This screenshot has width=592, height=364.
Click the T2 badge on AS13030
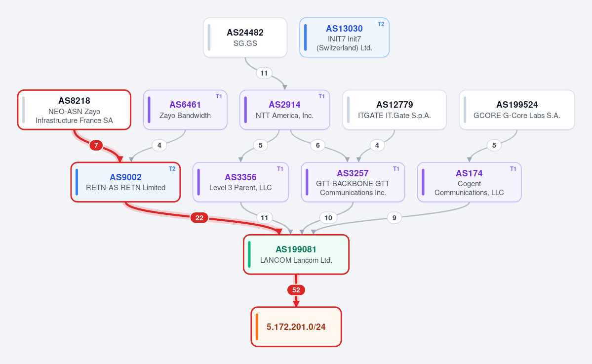pyautogui.click(x=381, y=24)
